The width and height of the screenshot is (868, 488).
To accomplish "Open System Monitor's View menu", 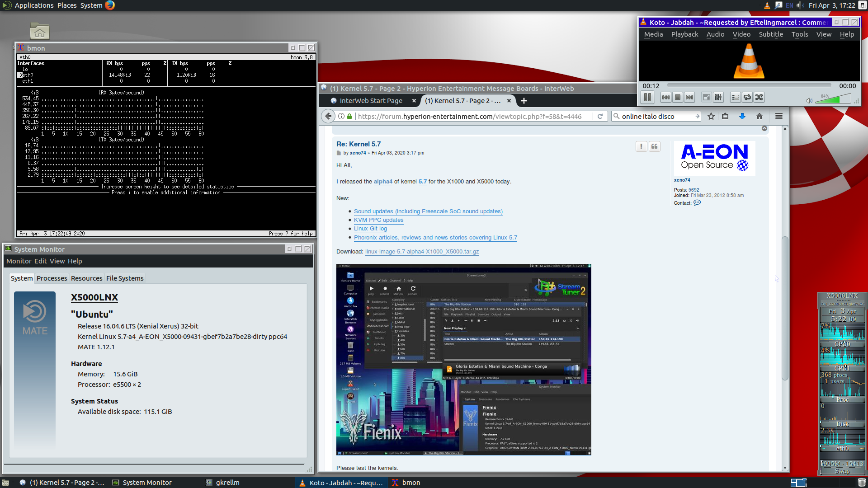I will pyautogui.click(x=57, y=261).
